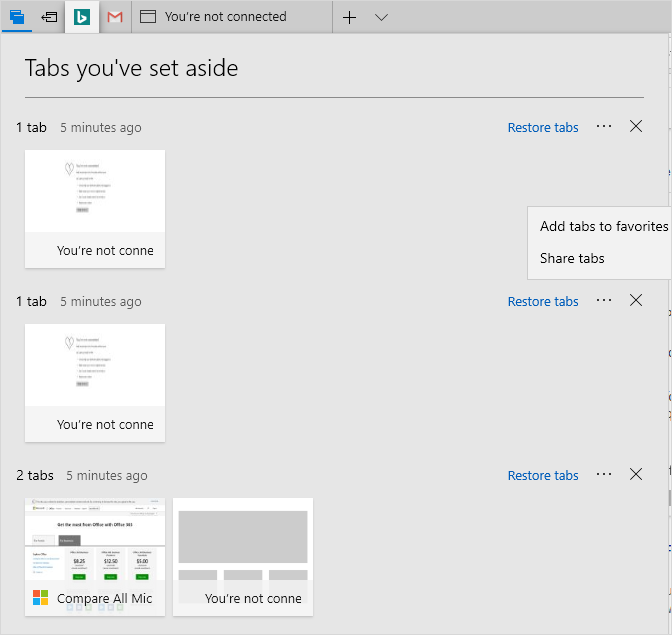
Task: Restore tabs for the second group
Action: (543, 301)
